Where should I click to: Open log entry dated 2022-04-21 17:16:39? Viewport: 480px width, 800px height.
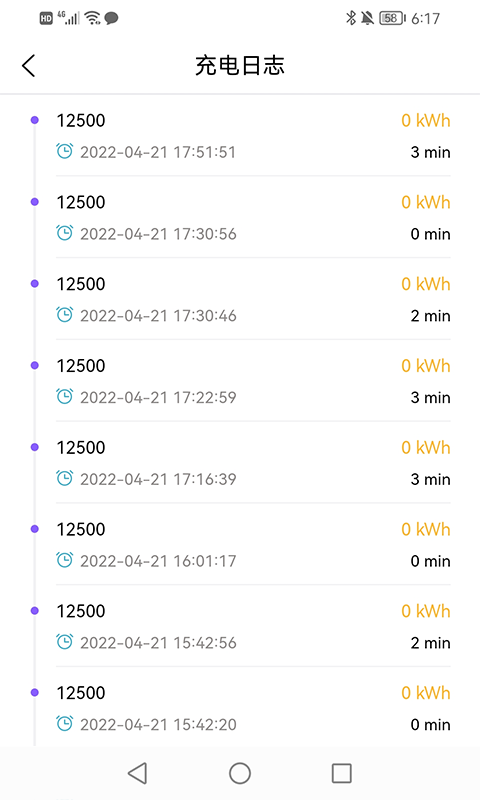coord(253,462)
